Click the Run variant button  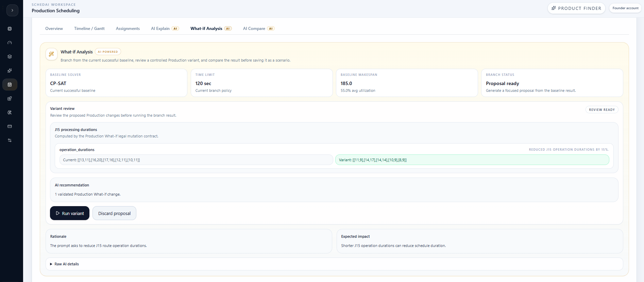70,213
